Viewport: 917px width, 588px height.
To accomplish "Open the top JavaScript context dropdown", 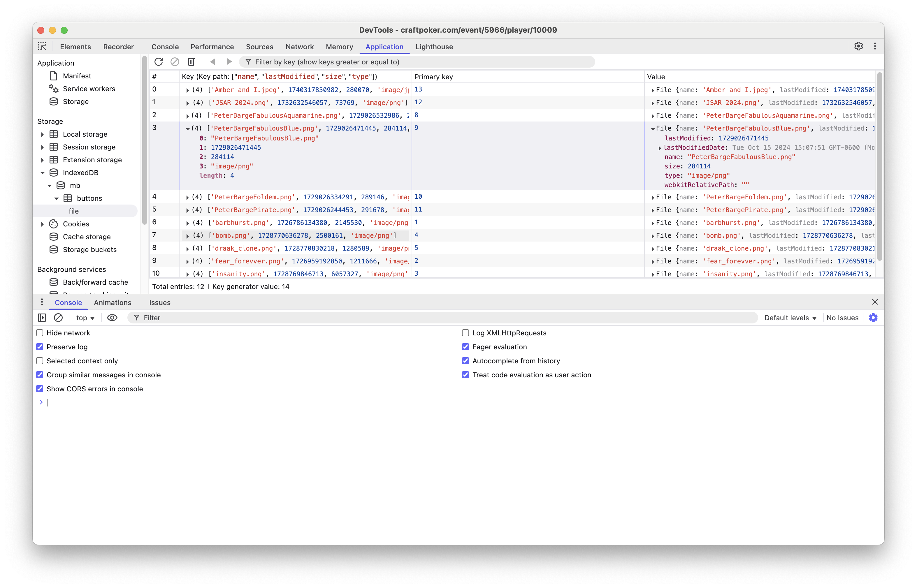I will click(85, 318).
